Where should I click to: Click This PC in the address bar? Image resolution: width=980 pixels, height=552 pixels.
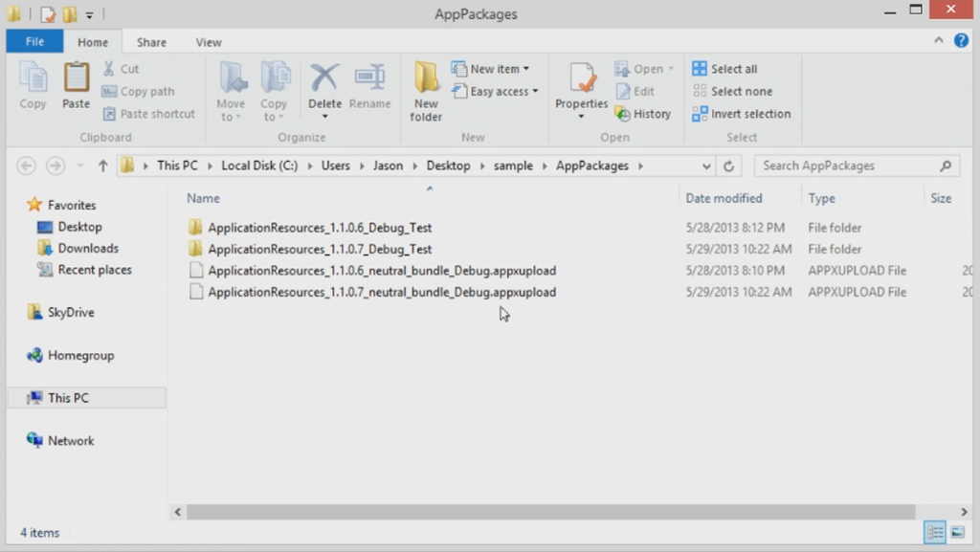pos(177,166)
